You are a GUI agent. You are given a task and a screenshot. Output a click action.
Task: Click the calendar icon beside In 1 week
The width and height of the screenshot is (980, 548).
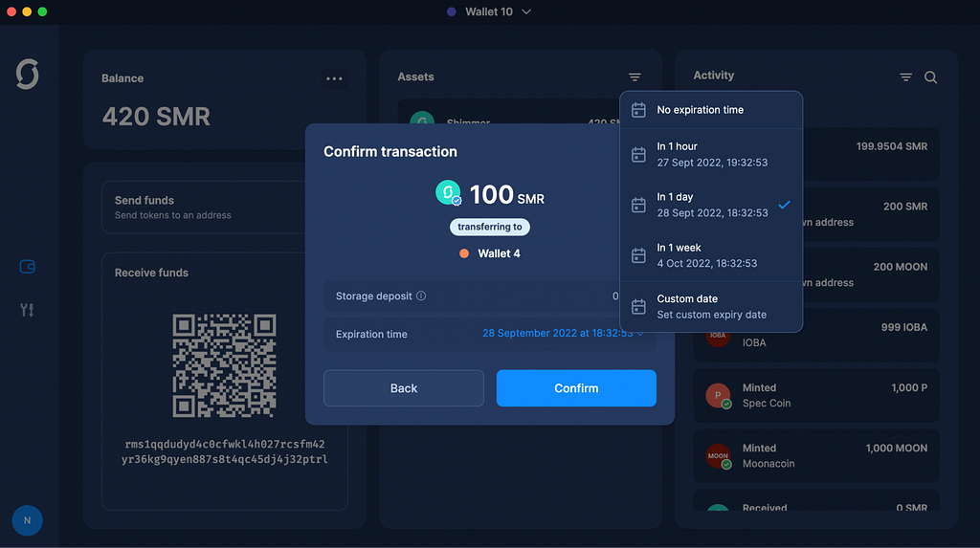[638, 255]
